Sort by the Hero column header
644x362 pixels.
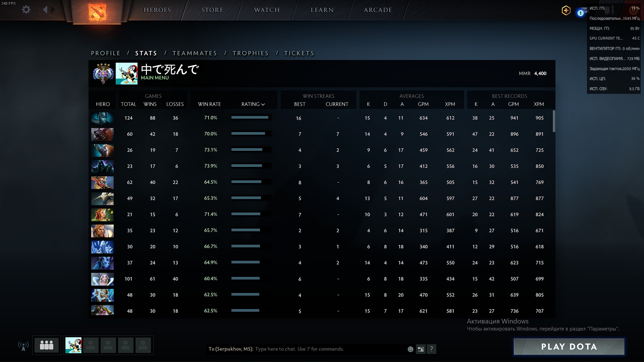point(103,104)
